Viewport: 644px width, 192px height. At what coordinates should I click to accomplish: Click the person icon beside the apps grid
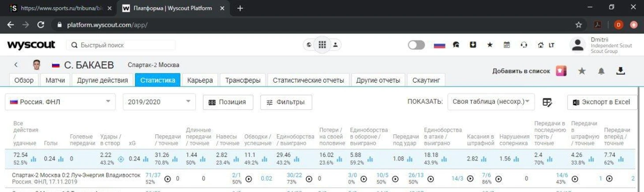tap(335, 45)
